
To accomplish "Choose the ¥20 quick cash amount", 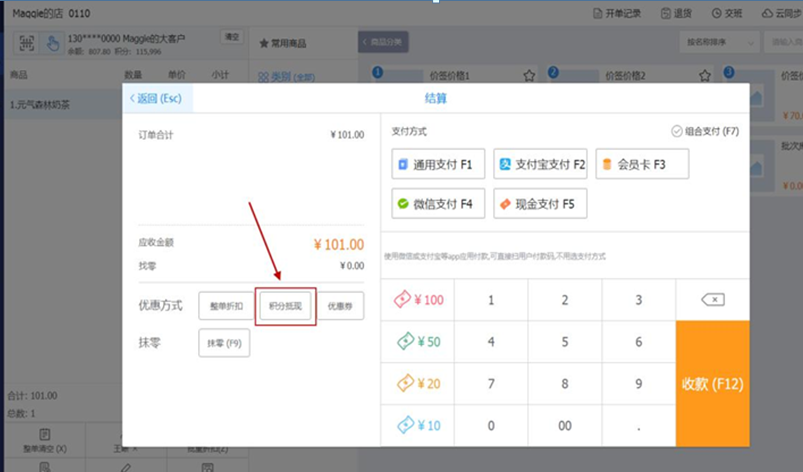I will [418, 384].
